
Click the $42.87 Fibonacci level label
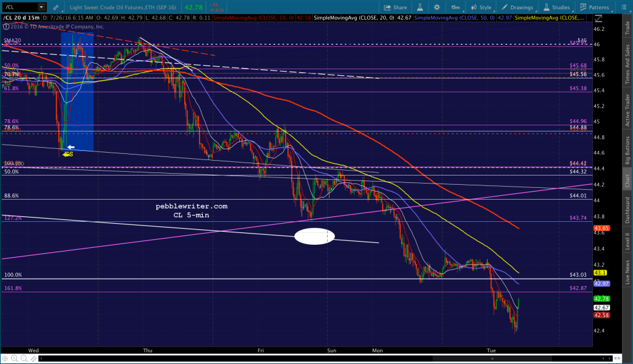tap(578, 288)
